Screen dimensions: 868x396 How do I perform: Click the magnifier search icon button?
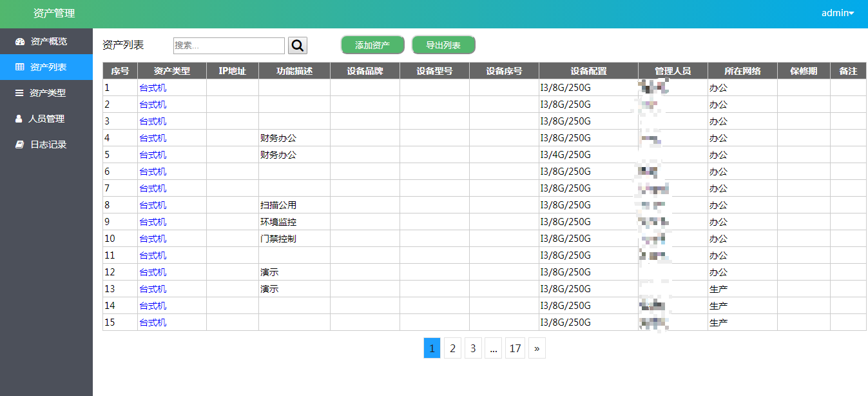[x=298, y=45]
